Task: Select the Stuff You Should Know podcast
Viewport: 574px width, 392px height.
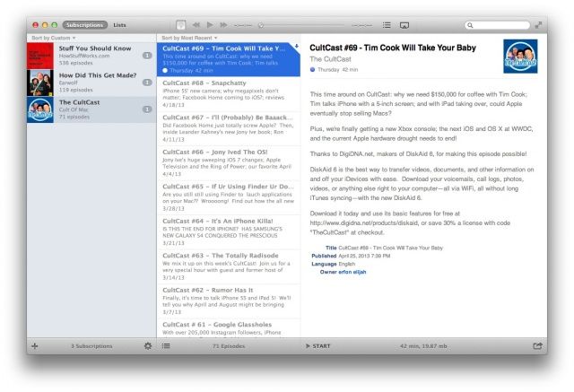Action: [x=91, y=56]
